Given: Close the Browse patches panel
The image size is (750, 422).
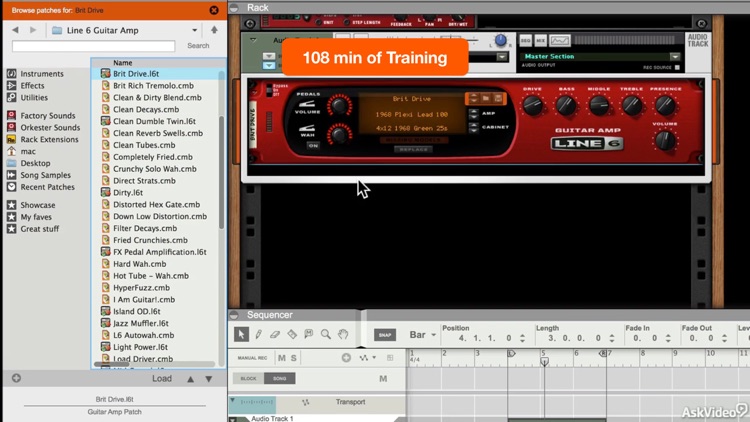Looking at the screenshot, I should click(x=214, y=10).
